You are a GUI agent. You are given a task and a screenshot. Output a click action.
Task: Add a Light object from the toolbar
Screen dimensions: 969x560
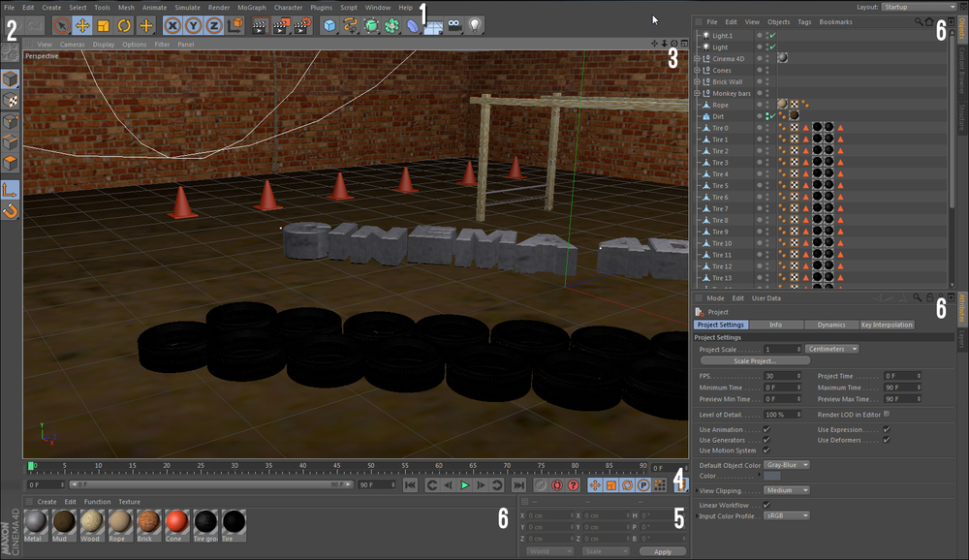point(475,25)
